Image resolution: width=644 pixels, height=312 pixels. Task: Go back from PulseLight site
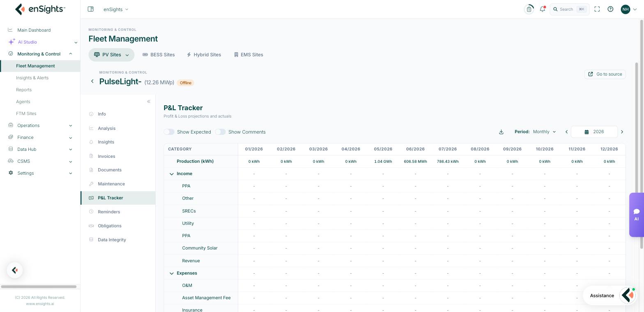coord(92,81)
